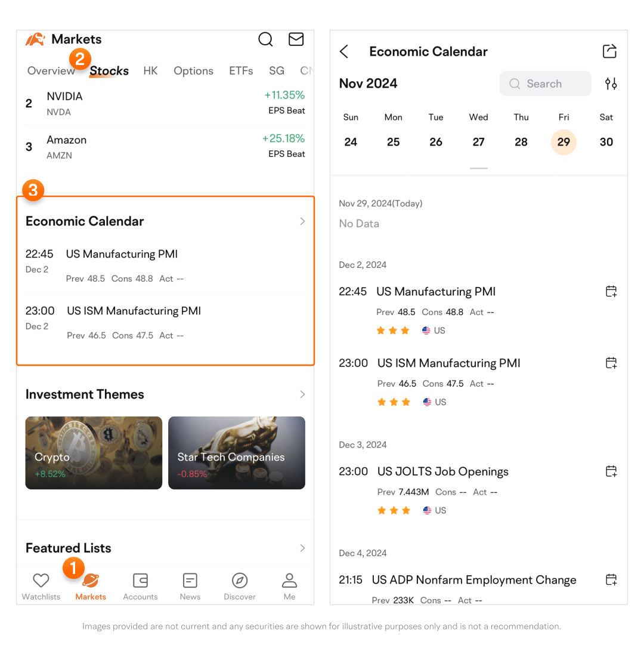Click Investment Themes heading

click(85, 394)
